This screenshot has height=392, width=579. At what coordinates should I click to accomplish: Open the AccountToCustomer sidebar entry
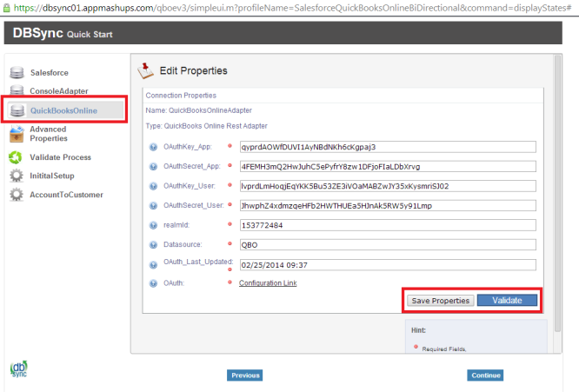pyautogui.click(x=66, y=195)
